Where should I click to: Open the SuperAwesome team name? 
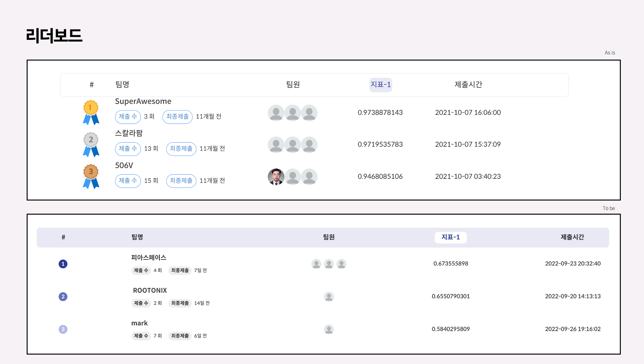143,101
